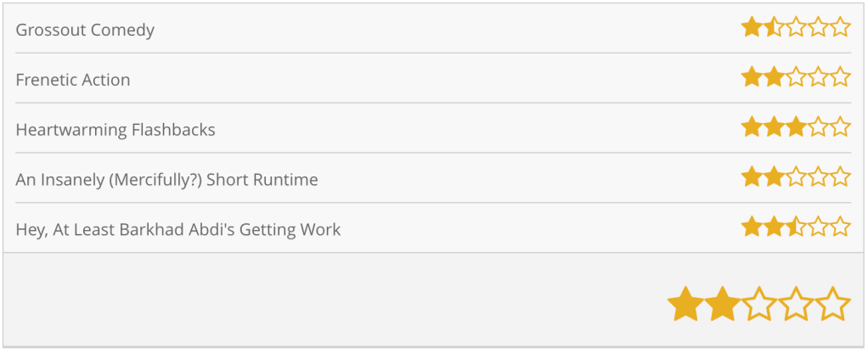
Task: Click An Insanely (Mercifully?) Short Runtime text
Action: 166,181
